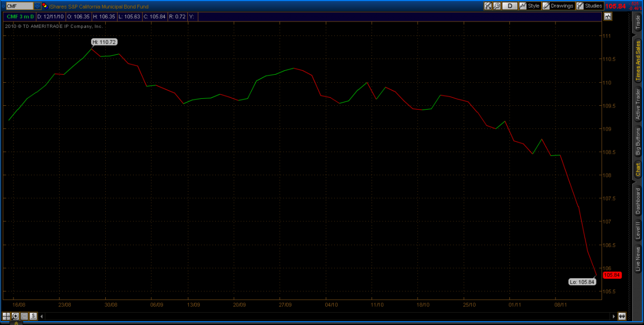Click the 11/10 date label on time axis
The image size is (644, 325).
377,304
